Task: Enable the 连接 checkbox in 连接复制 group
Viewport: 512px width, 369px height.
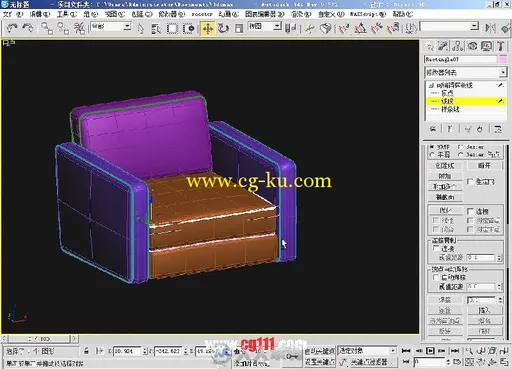Action: tap(435, 248)
